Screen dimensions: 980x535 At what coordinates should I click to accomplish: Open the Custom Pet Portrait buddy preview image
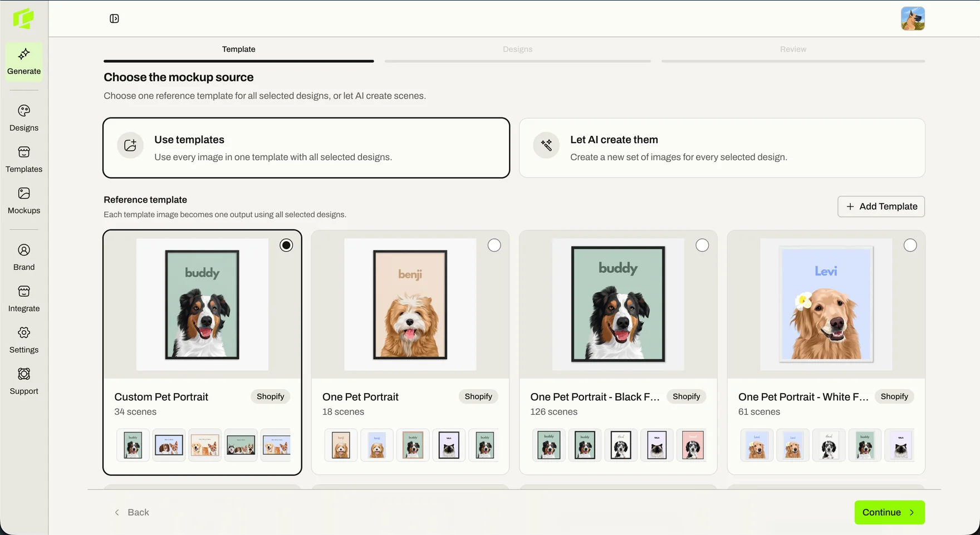(x=202, y=305)
